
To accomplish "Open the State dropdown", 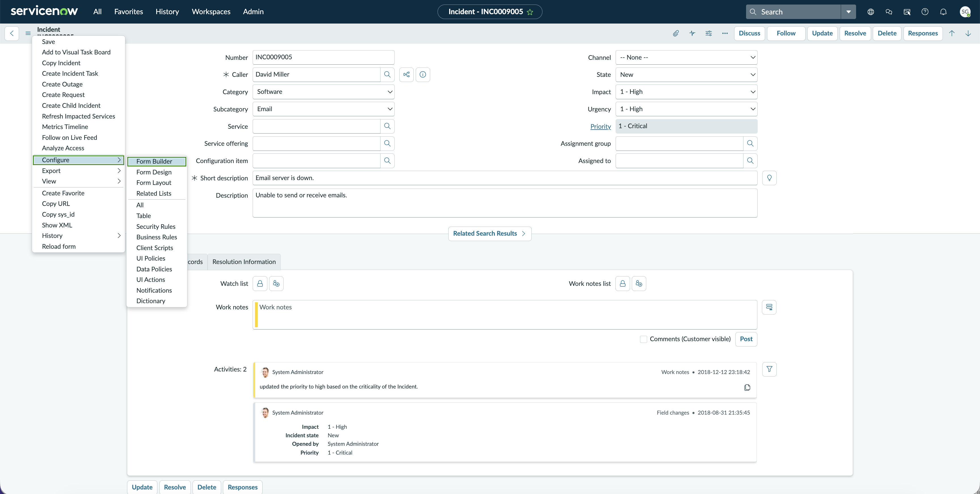I will pyautogui.click(x=686, y=75).
